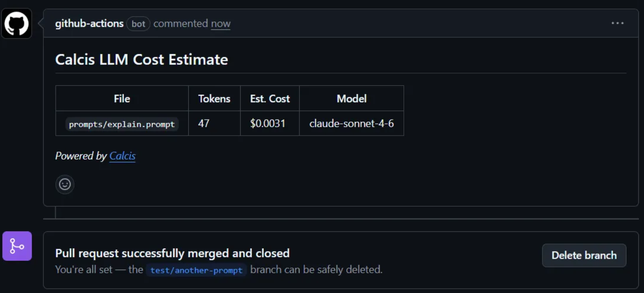Click the github-actions avatar icon
Image resolution: width=644 pixels, height=293 pixels.
point(17,24)
